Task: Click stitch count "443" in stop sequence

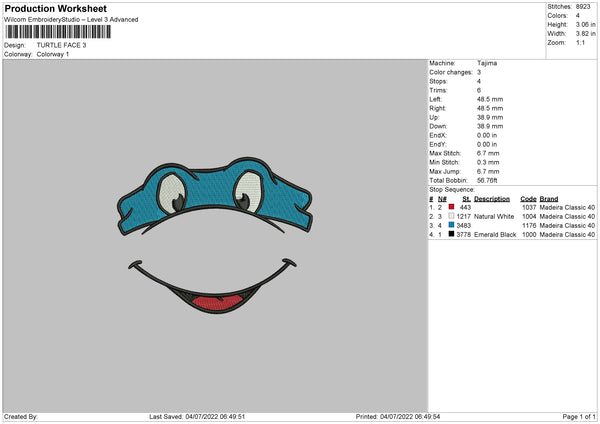Action: (465, 207)
